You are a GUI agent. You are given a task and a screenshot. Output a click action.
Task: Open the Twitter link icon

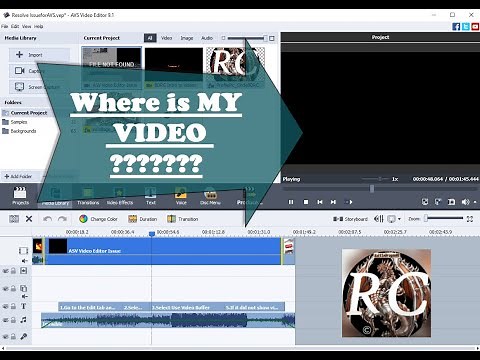pyautogui.click(x=466, y=27)
